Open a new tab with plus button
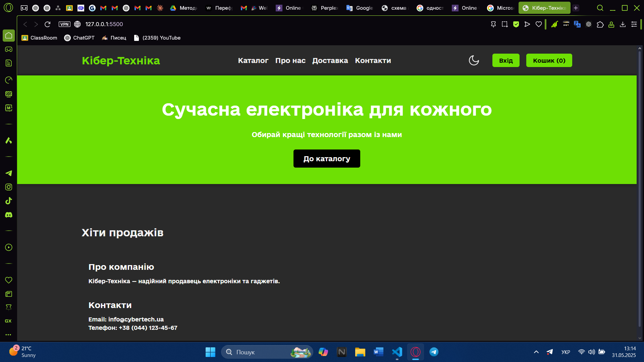This screenshot has width=644, height=362. coord(576,8)
